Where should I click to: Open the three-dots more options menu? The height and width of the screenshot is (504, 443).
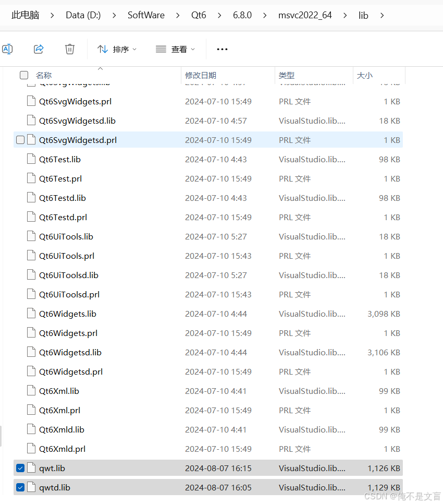click(x=222, y=49)
